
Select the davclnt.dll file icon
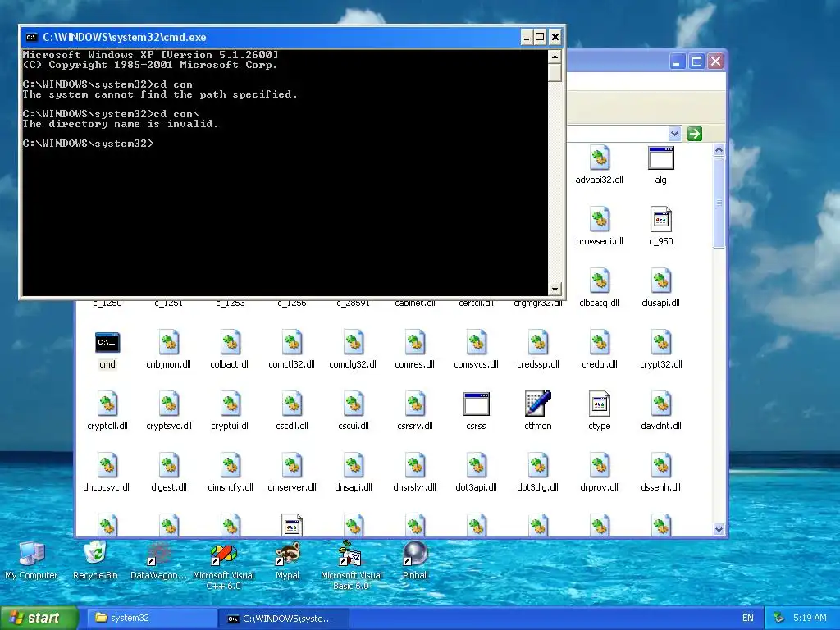pyautogui.click(x=660, y=404)
